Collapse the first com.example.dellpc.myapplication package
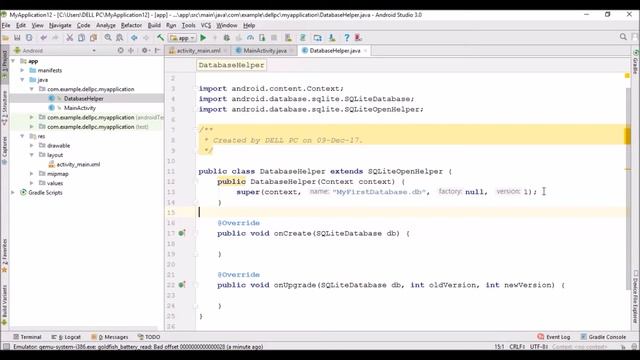This screenshot has width=640, height=360. click(x=32, y=89)
